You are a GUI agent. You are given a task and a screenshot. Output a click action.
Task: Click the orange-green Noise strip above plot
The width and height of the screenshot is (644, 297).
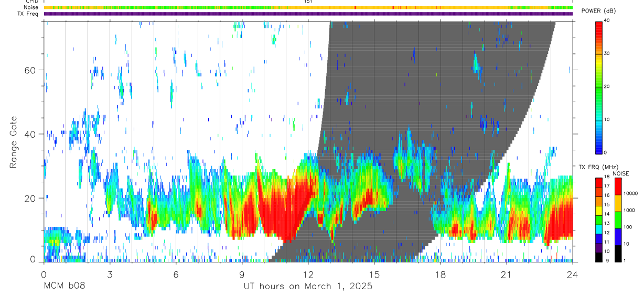click(308, 7)
